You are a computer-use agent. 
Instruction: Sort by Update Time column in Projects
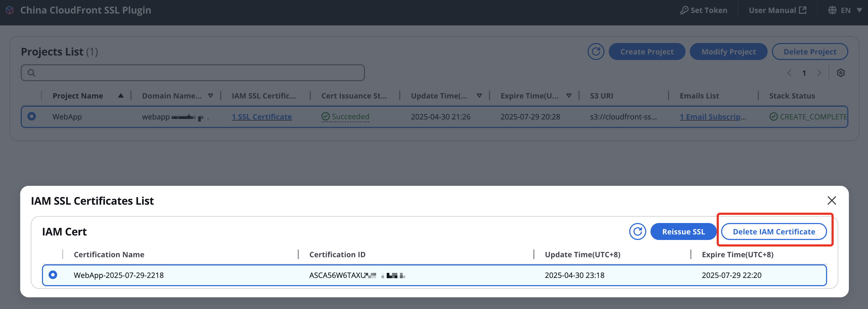click(x=479, y=96)
